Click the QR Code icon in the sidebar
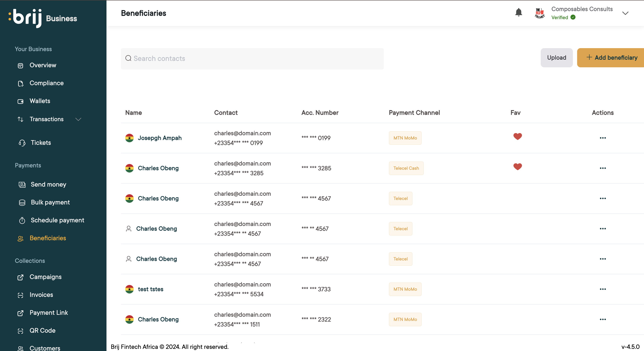Screen dimensions: 644x351 (20, 331)
